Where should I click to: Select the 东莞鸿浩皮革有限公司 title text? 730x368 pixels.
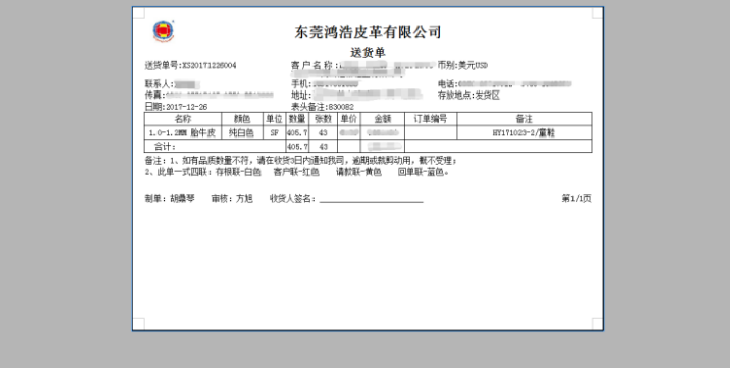pos(367,32)
